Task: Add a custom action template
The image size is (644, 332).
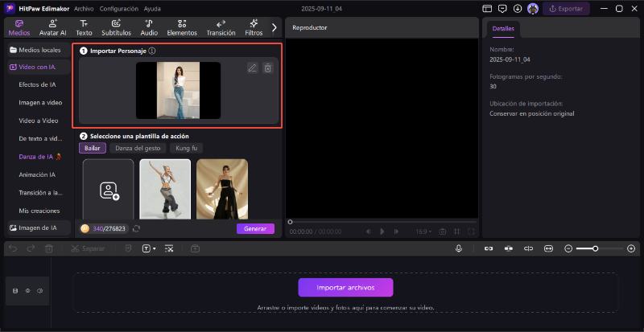Action: pyautogui.click(x=109, y=189)
